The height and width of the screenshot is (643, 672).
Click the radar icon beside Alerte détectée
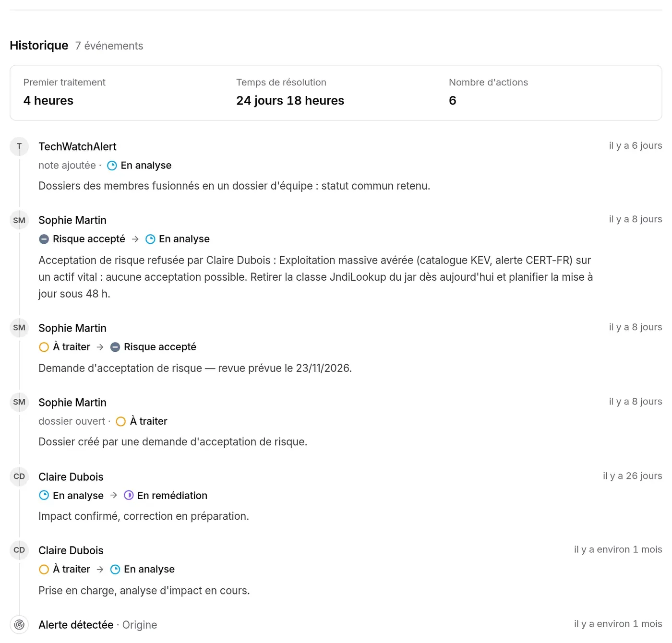pos(19,625)
